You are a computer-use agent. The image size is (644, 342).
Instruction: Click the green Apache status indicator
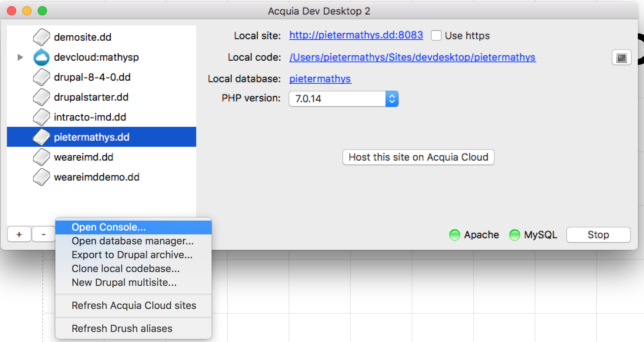point(454,235)
